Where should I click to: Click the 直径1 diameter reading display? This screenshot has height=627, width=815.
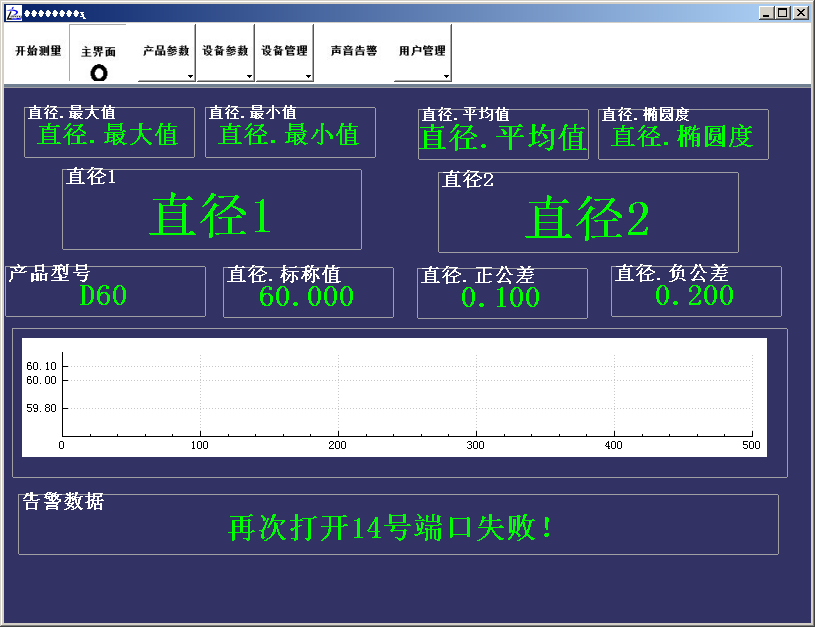(210, 210)
